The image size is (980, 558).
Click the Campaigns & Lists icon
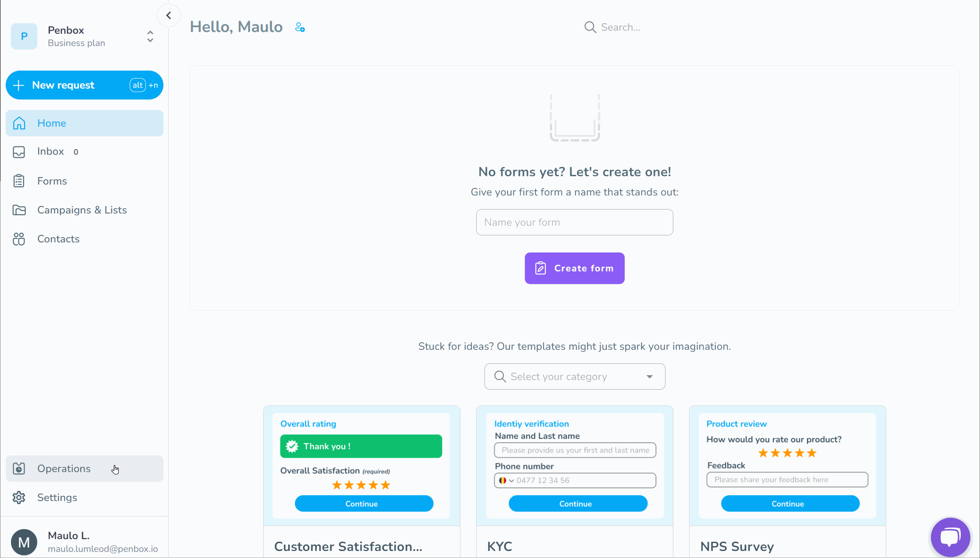tap(20, 210)
